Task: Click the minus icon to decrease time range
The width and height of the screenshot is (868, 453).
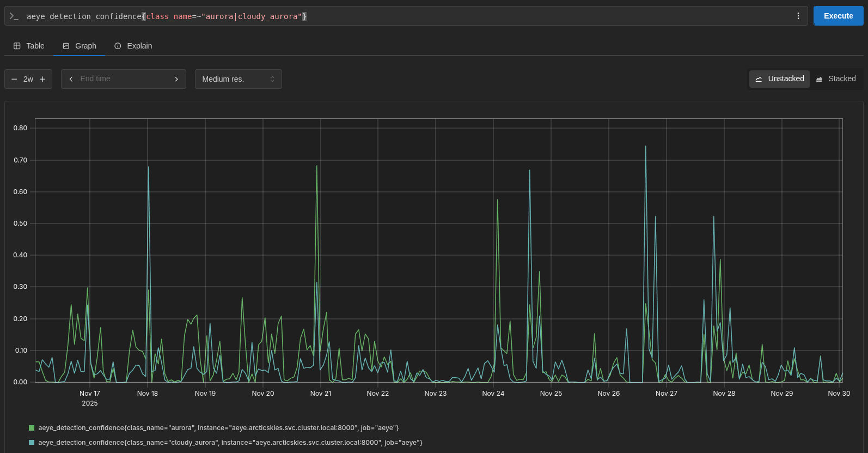Action: (x=14, y=79)
